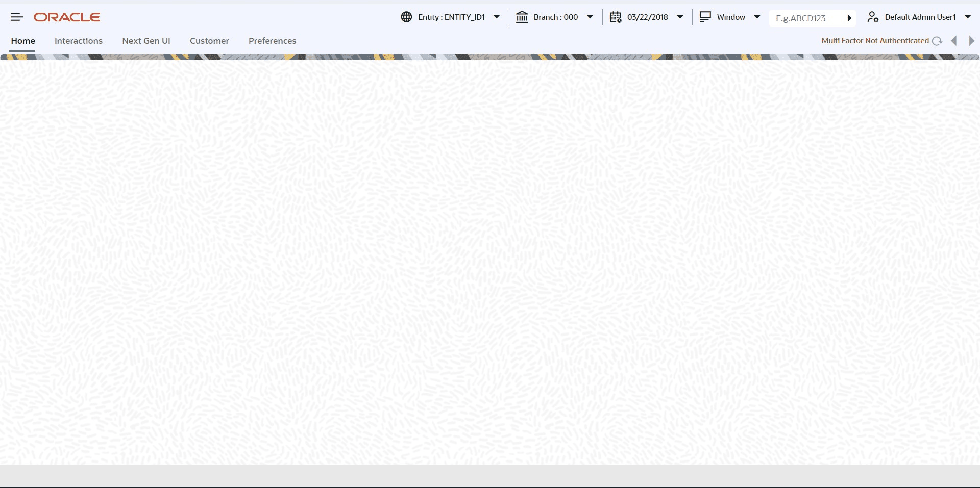The height and width of the screenshot is (488, 980).
Task: Click Multi Factor Not Authenticated text
Action: tap(875, 41)
